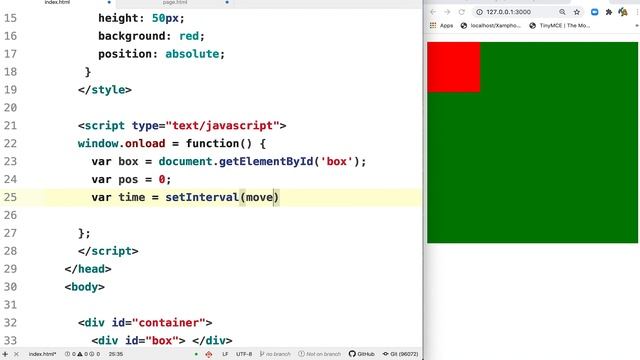Viewport: 640px width, 360px height.
Task: Open the localhost/Xampho... bookmark
Action: [491, 25]
